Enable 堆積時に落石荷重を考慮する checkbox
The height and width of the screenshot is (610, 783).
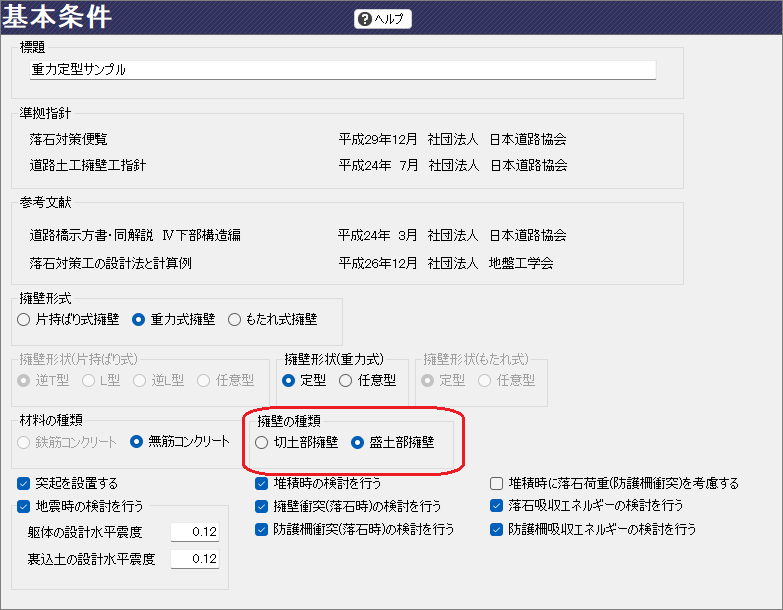[x=497, y=483]
